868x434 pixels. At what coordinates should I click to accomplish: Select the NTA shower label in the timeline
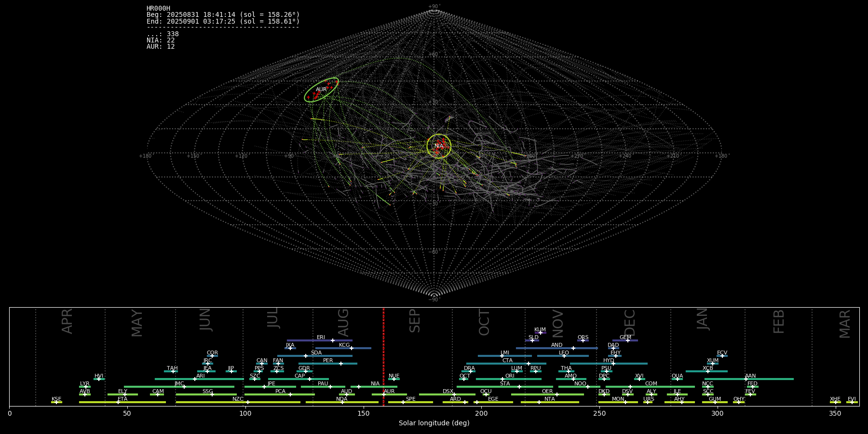[549, 399]
